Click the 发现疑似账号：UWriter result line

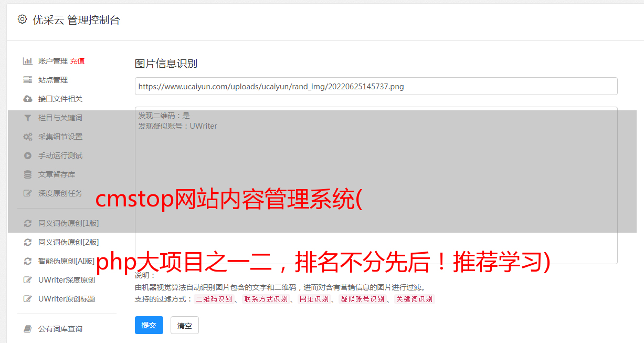pyautogui.click(x=178, y=126)
